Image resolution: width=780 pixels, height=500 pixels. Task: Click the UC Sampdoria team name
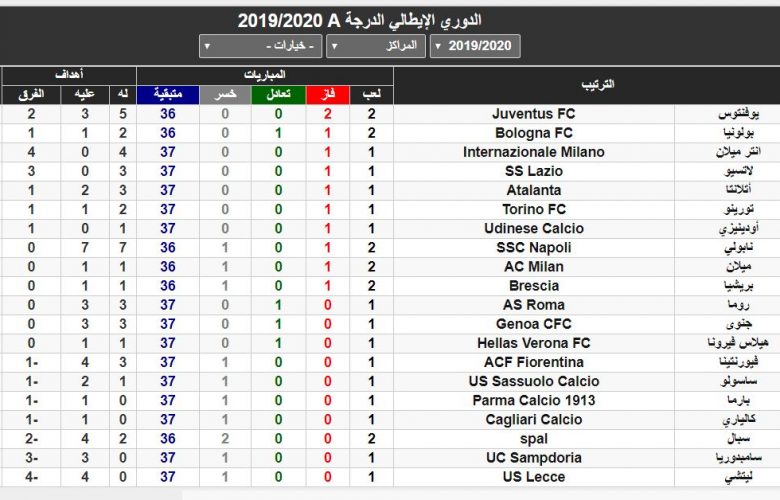tap(534, 458)
